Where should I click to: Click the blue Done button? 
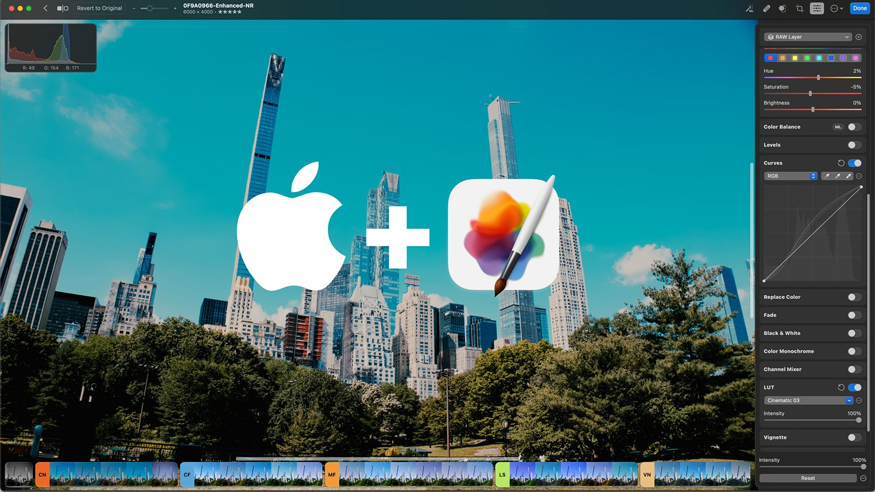859,8
